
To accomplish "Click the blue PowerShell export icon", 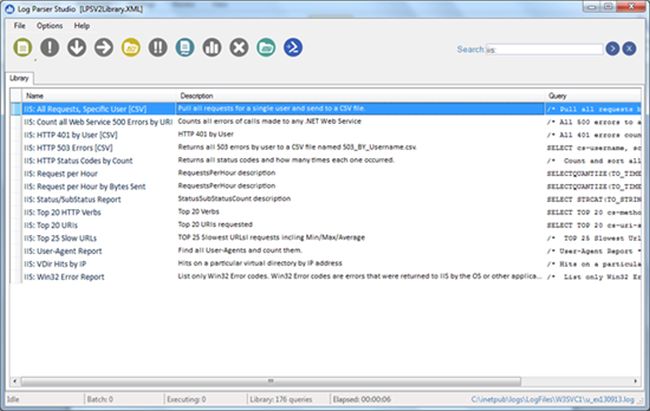I will pos(293,48).
